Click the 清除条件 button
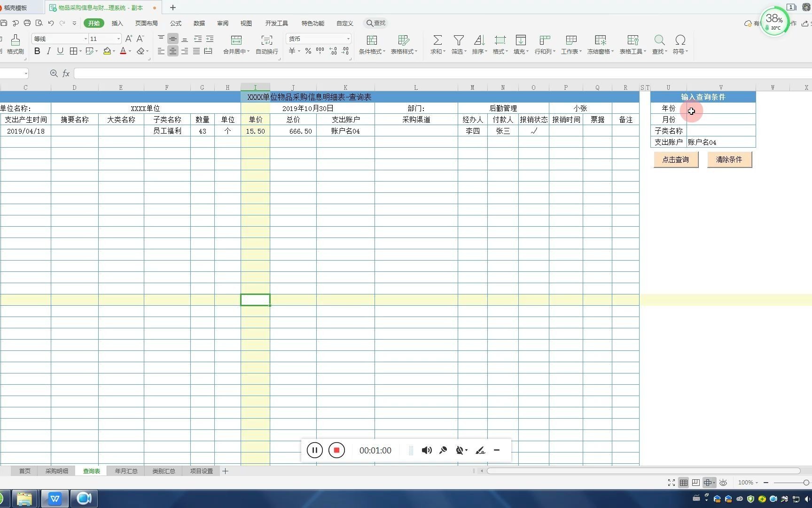The image size is (812, 508). coord(729,159)
